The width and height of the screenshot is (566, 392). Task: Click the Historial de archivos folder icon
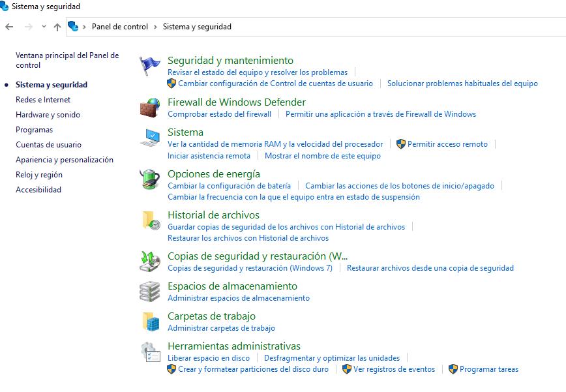[150, 220]
